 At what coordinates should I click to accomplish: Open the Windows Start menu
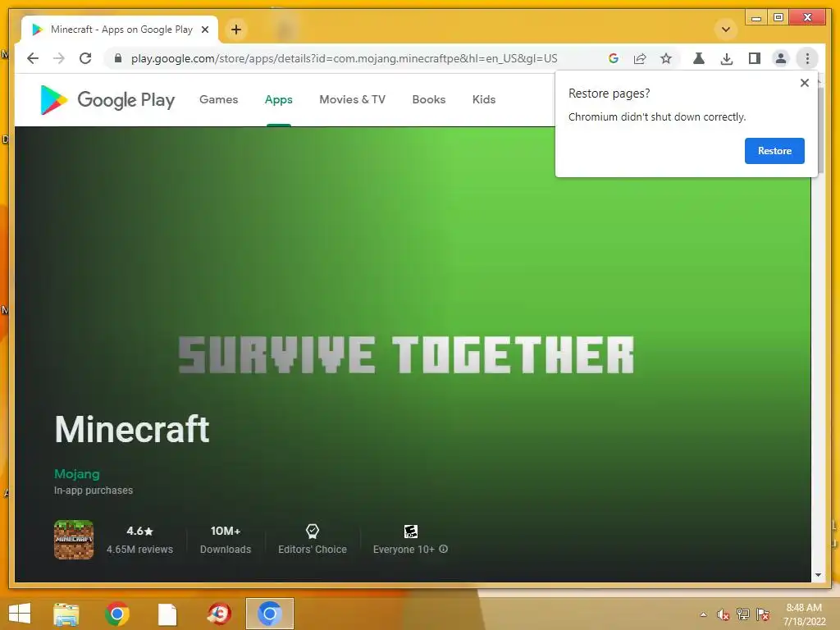(20, 614)
